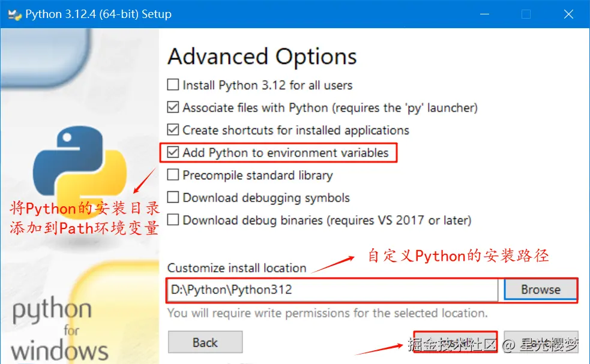
Task: Click the red-outlined Install button
Action: (456, 342)
